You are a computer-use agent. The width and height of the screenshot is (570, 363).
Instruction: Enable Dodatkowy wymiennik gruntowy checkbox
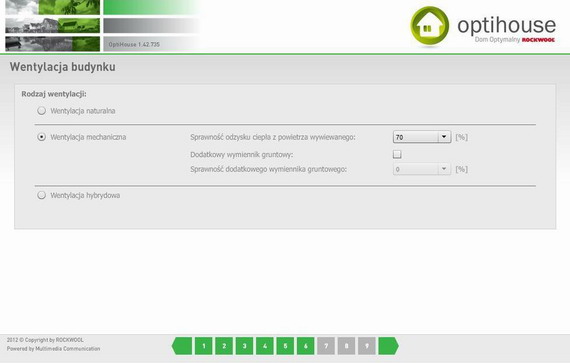click(397, 154)
